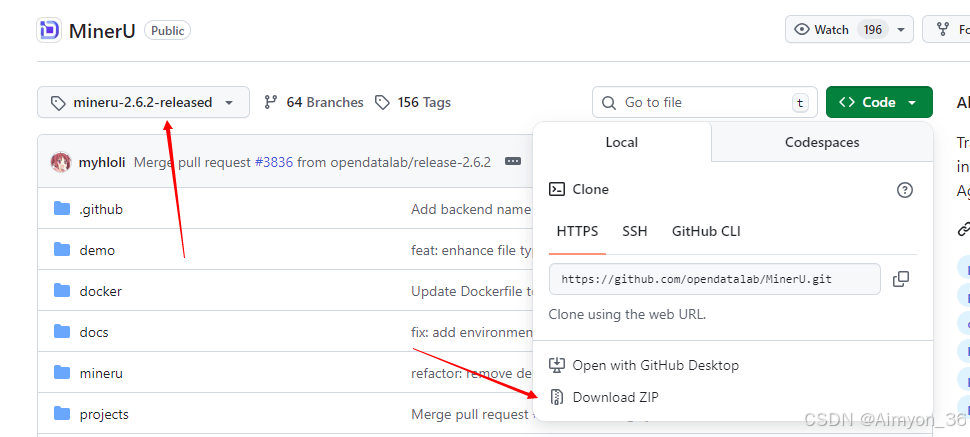
Task: Toggle the green Code dropdown button
Action: point(878,102)
